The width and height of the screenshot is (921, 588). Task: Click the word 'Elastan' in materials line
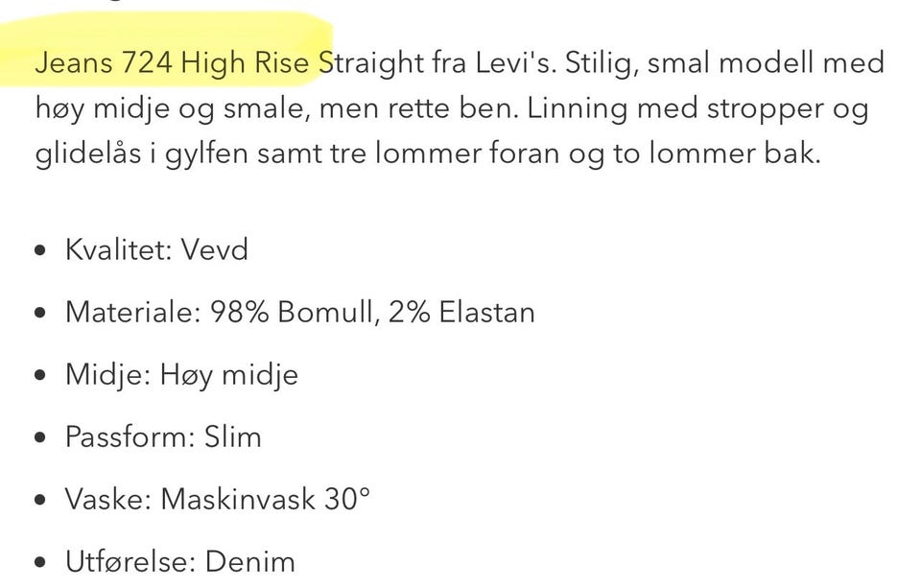point(487,312)
